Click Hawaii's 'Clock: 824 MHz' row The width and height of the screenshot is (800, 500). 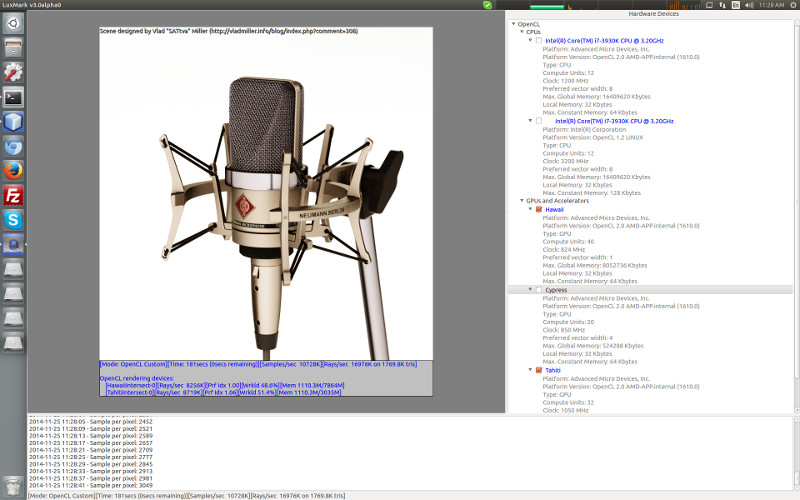(563, 249)
